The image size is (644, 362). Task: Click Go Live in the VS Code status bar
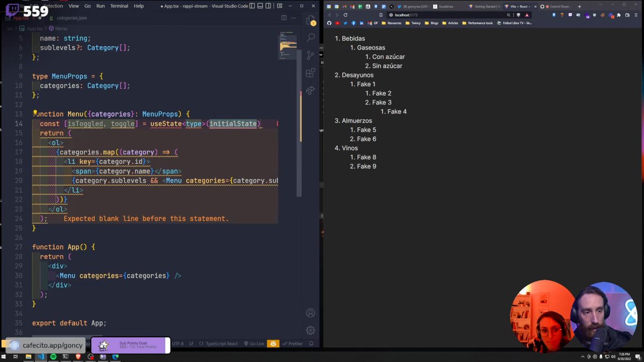point(253,344)
